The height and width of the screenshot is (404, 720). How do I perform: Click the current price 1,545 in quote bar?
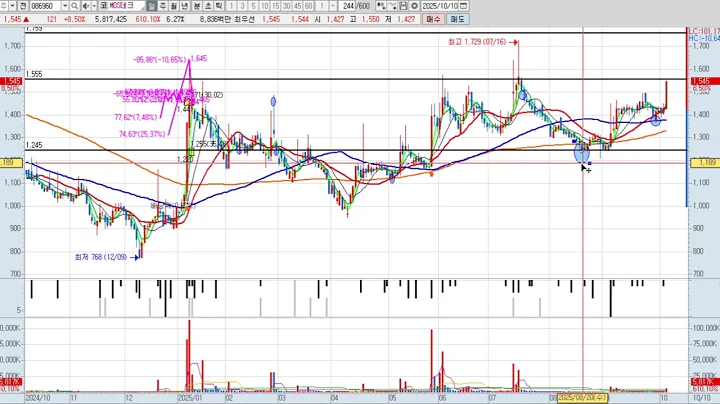pos(12,19)
